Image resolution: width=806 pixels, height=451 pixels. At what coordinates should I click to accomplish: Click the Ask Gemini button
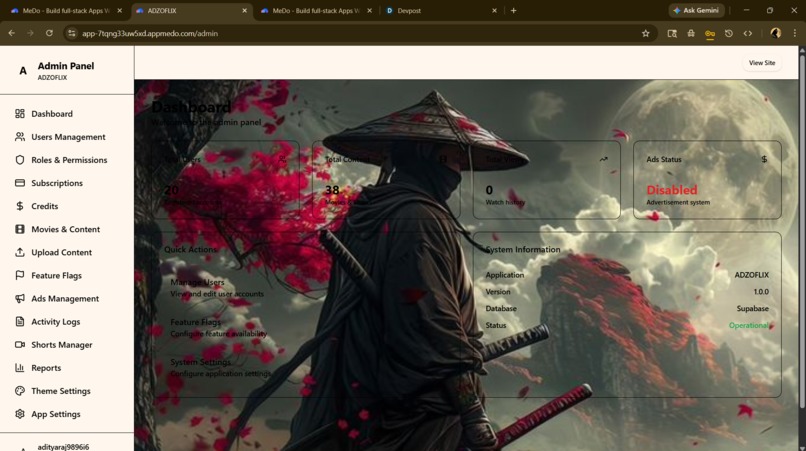click(x=697, y=10)
